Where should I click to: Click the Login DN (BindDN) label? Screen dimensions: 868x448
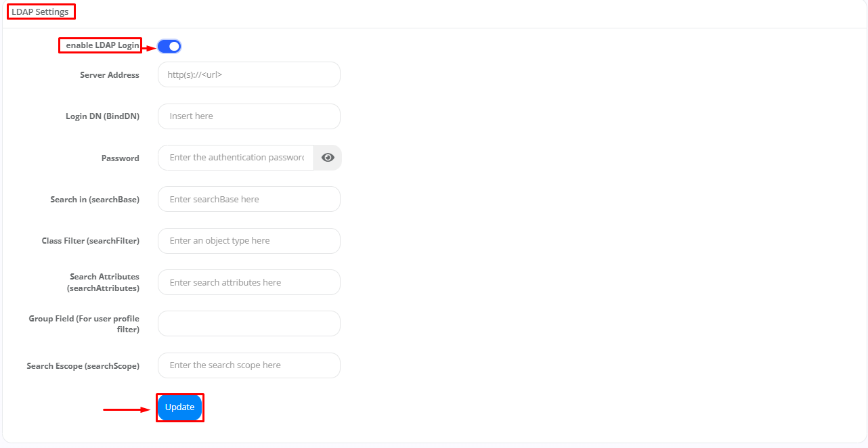102,116
